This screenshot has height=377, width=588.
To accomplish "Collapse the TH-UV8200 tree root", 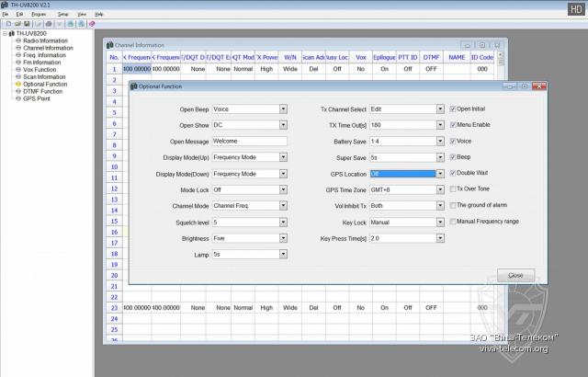I will 5,33.
